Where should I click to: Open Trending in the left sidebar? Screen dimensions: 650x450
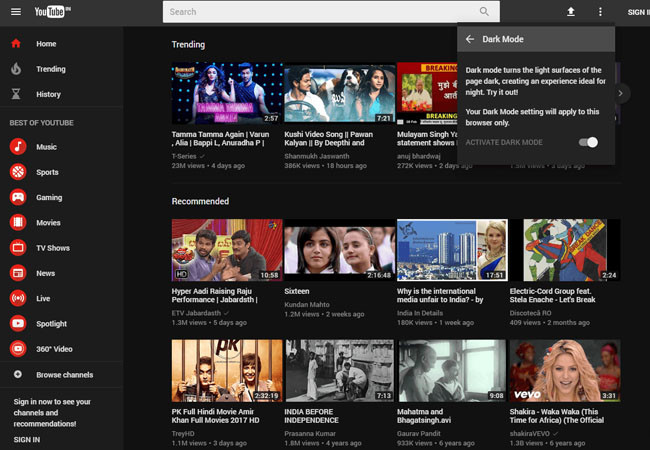click(50, 69)
